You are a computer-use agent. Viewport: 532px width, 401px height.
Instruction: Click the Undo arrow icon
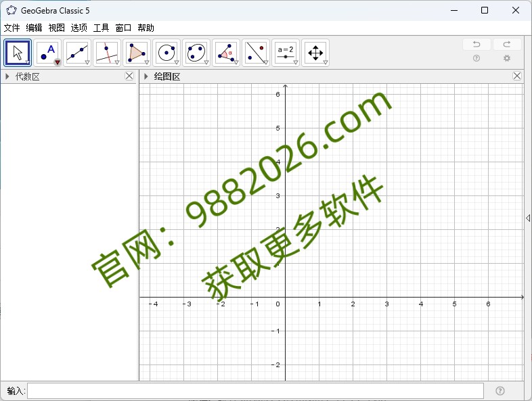pos(476,44)
